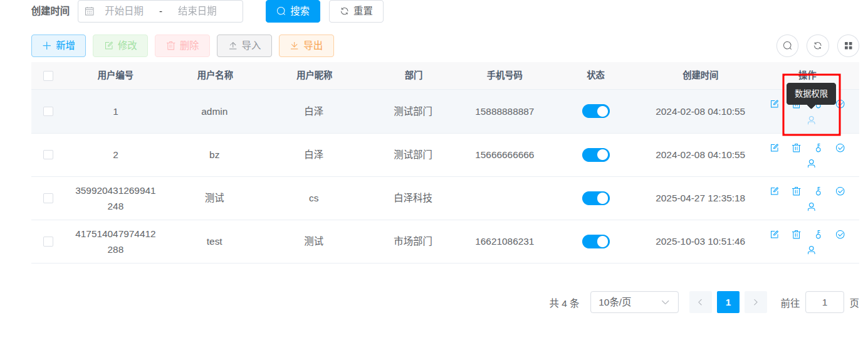
Task: Click the grid column-settings icon above the table
Action: 848,46
